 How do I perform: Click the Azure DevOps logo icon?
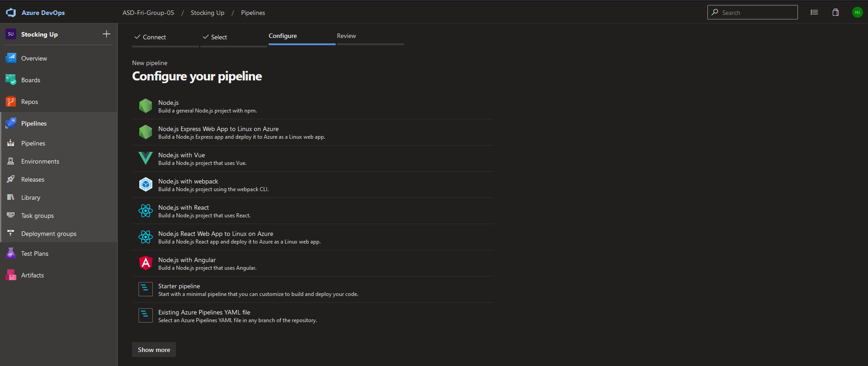click(x=11, y=13)
